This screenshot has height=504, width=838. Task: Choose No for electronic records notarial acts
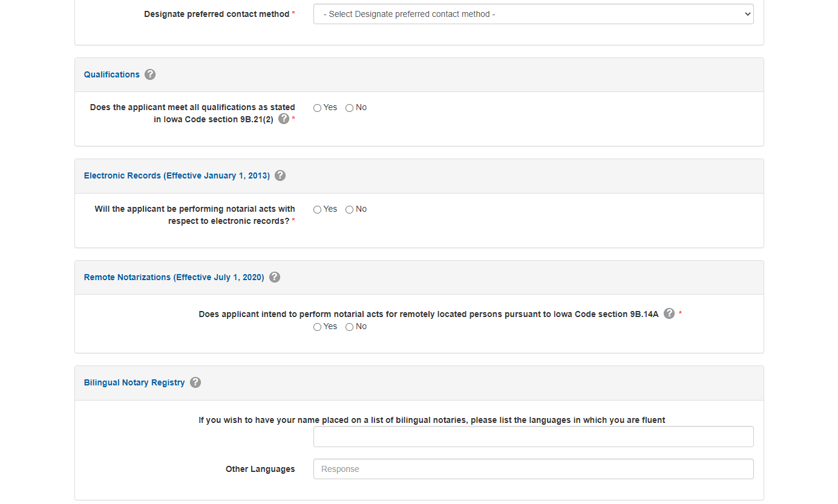pos(350,209)
